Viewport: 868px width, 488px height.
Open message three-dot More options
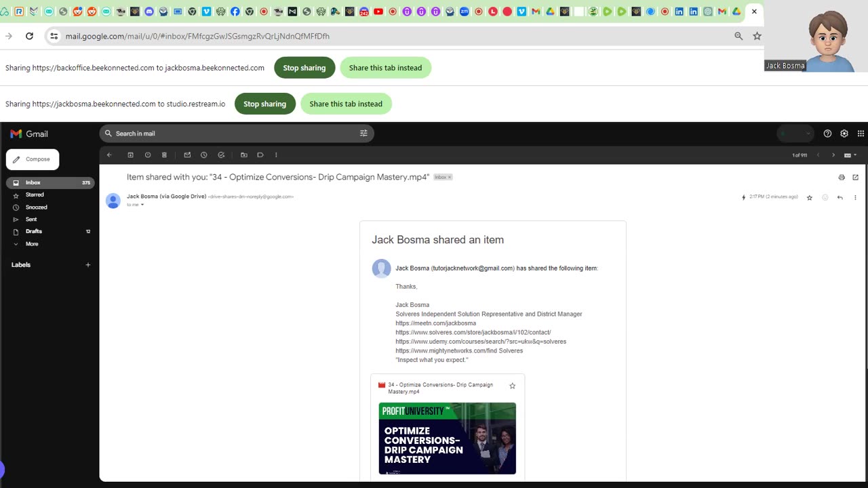pos(855,197)
